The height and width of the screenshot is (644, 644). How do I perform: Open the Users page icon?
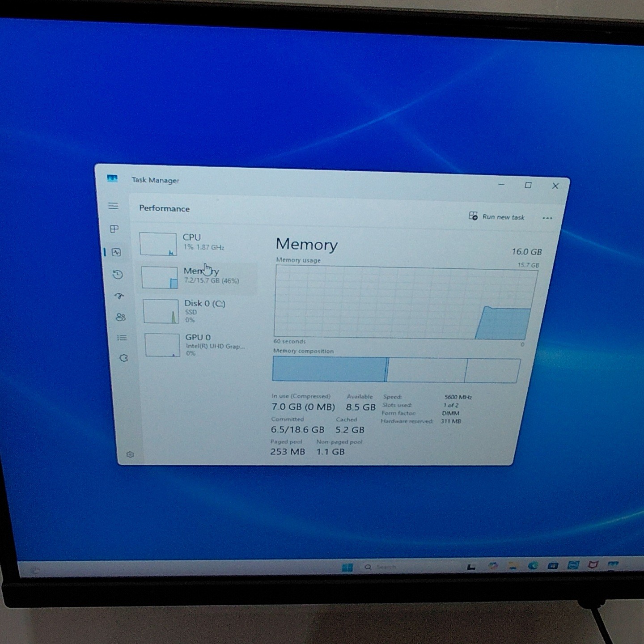tap(121, 317)
